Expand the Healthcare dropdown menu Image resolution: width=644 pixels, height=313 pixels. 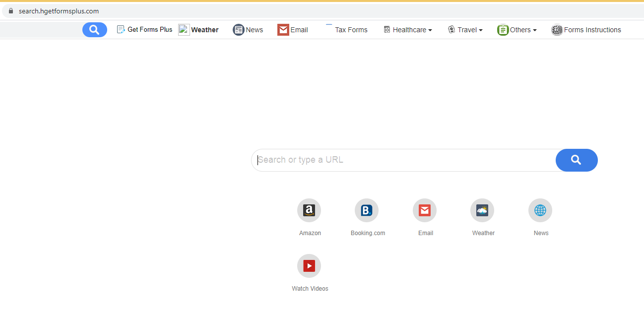408,30
